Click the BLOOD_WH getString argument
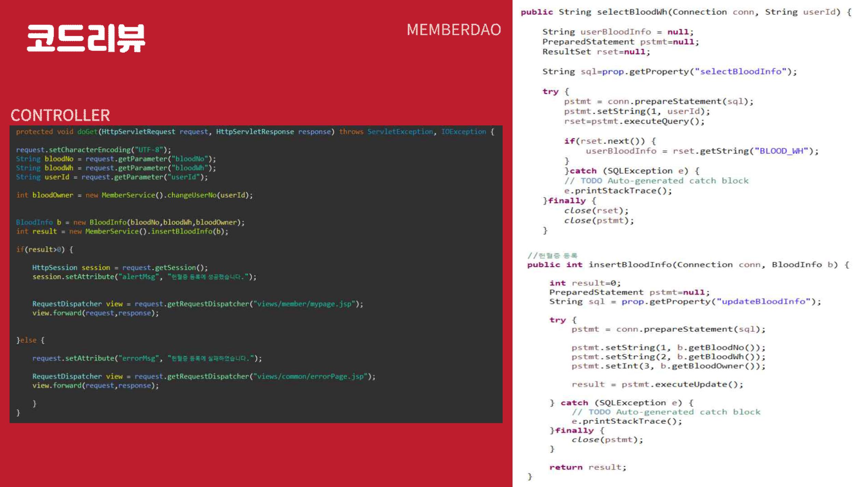868x487 pixels. 782,151
